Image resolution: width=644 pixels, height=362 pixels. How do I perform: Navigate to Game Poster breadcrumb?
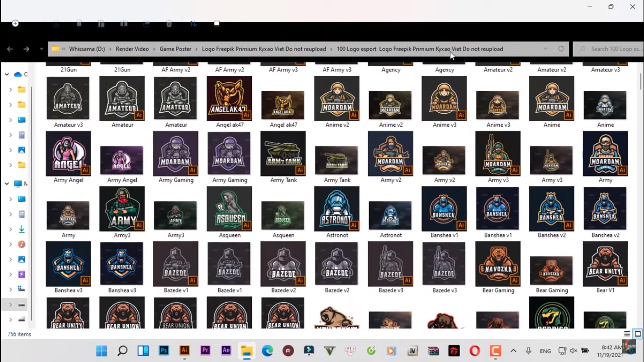175,49
